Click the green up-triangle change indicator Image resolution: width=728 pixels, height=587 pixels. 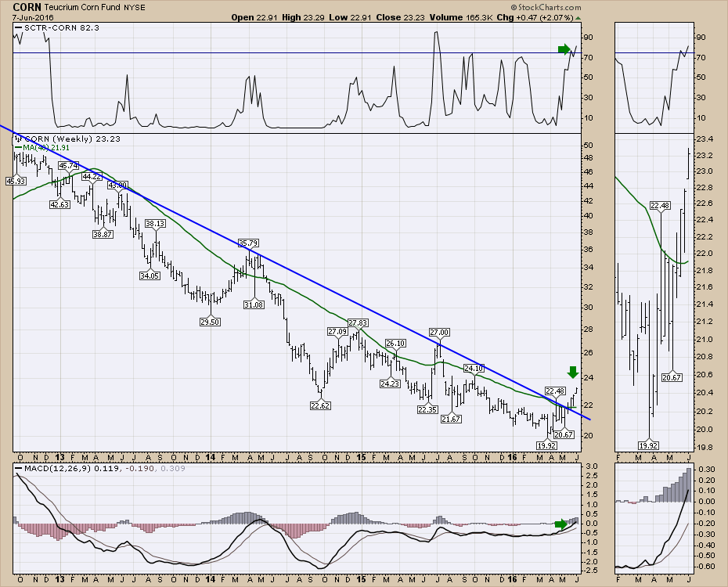coord(578,18)
